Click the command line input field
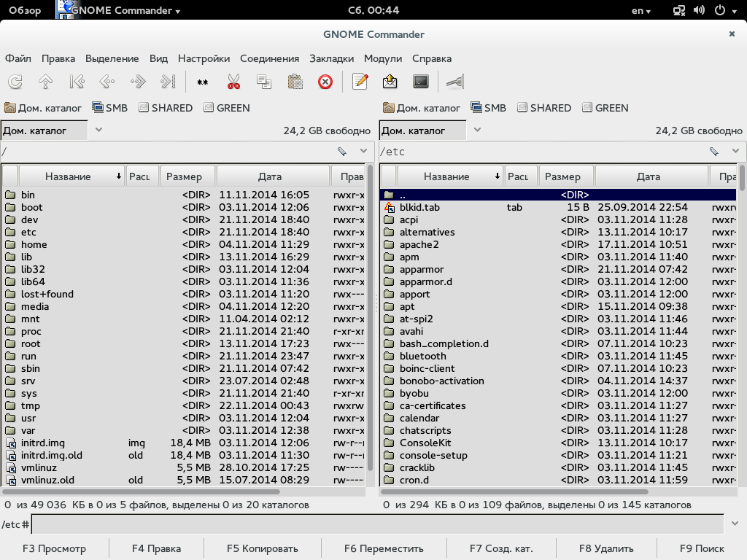This screenshot has width=747, height=560. click(x=378, y=524)
